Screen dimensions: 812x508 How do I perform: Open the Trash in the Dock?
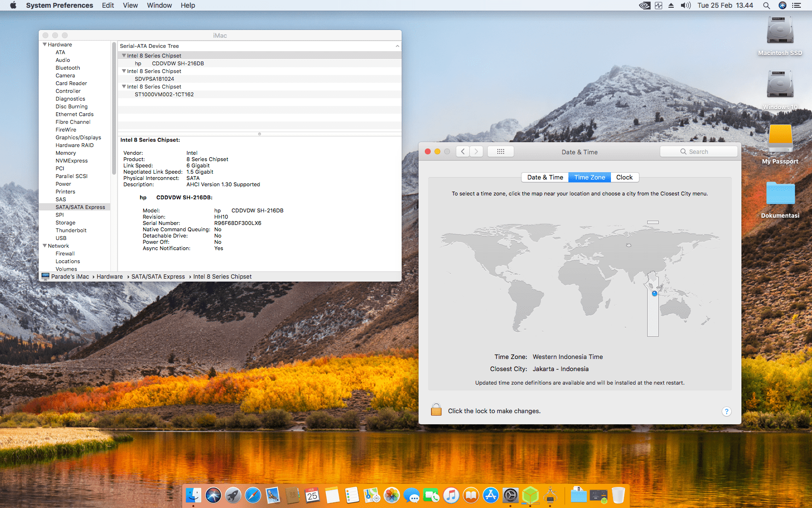point(618,495)
